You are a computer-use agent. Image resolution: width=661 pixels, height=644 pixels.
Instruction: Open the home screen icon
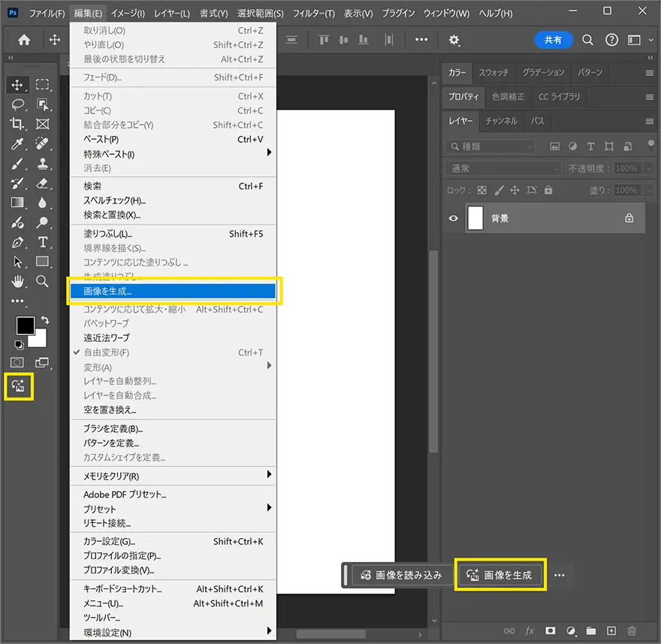(24, 40)
